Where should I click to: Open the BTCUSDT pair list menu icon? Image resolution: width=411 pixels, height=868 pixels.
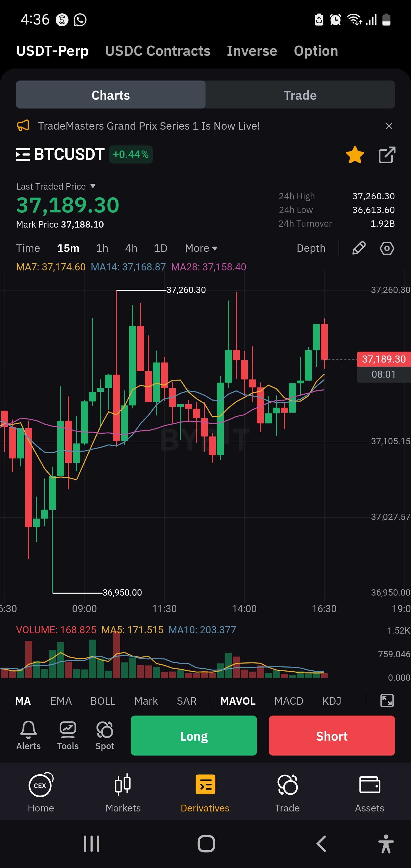[x=23, y=155]
